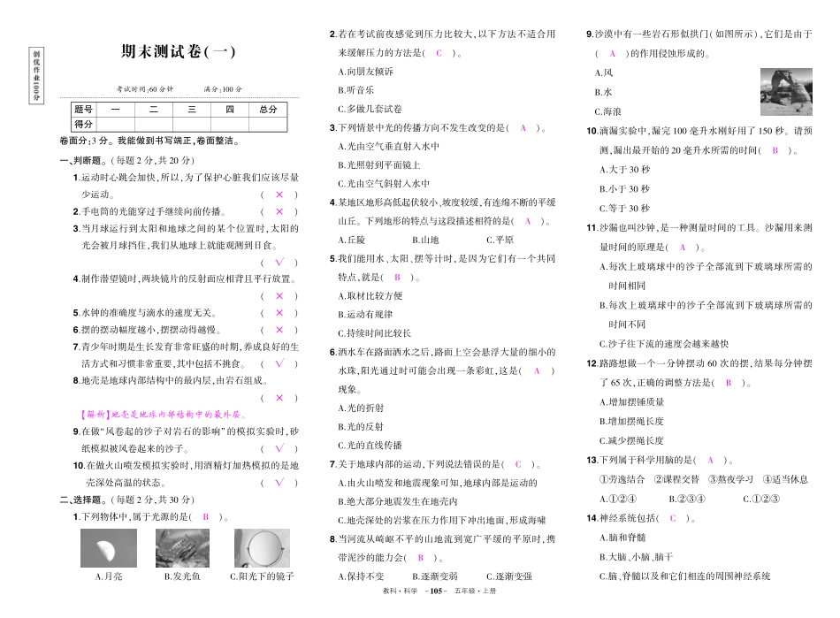Viewport: 840px width, 618px height.
Task: Click the title 期末测试卷(一)
Action: click(179, 52)
